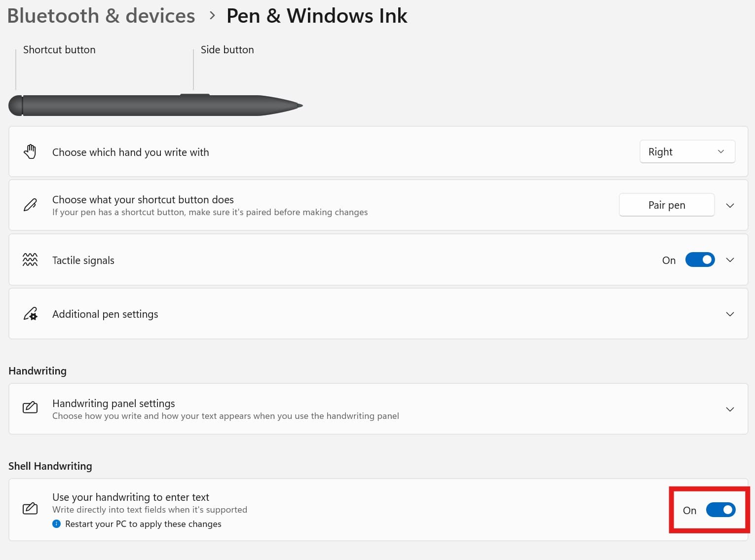Screen dimensions: 755x560
Task: Click the Handwriting panel settings icon
Action: coord(30,408)
